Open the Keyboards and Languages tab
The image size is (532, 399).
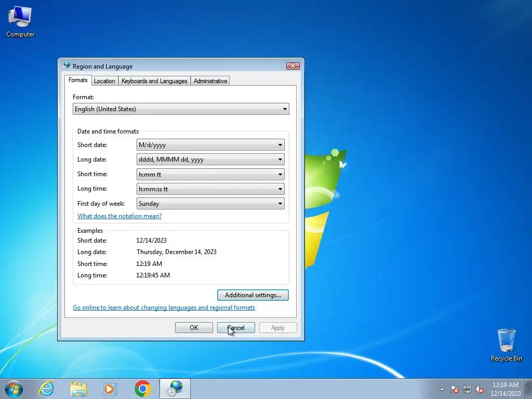(154, 81)
